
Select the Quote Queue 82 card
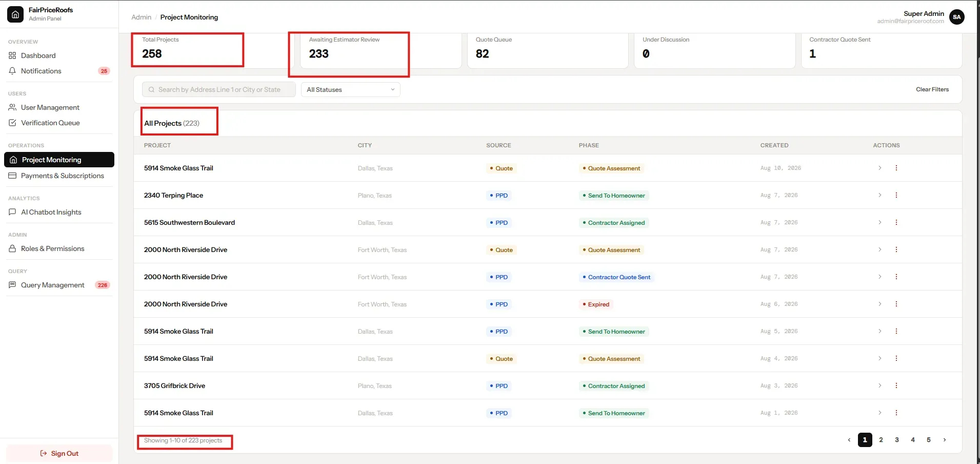(548, 50)
